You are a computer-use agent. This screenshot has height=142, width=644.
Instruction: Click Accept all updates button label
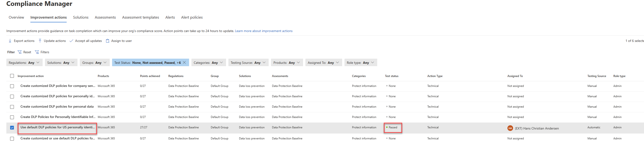point(89,41)
